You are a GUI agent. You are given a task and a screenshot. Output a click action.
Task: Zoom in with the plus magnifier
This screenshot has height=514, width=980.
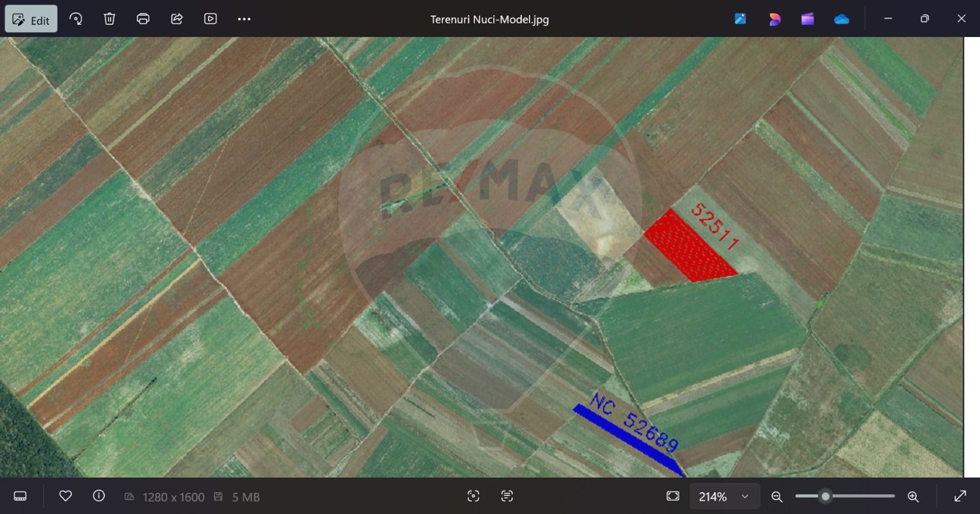point(913,496)
